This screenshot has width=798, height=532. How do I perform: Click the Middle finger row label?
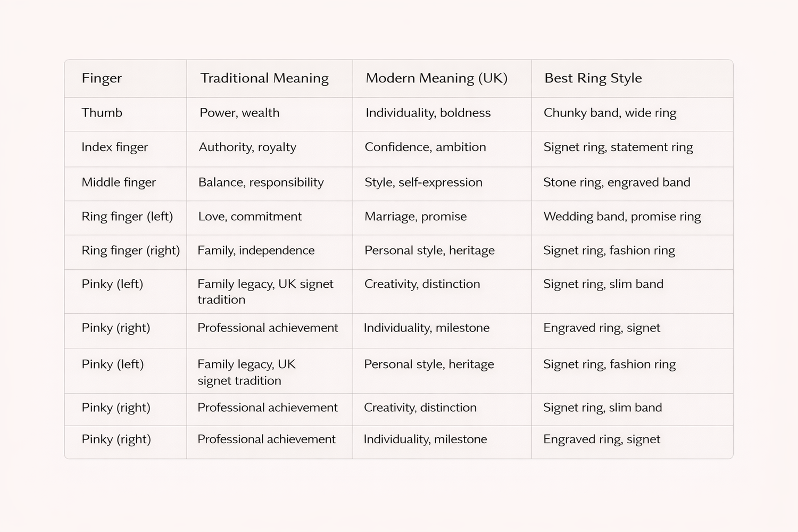[x=119, y=182]
